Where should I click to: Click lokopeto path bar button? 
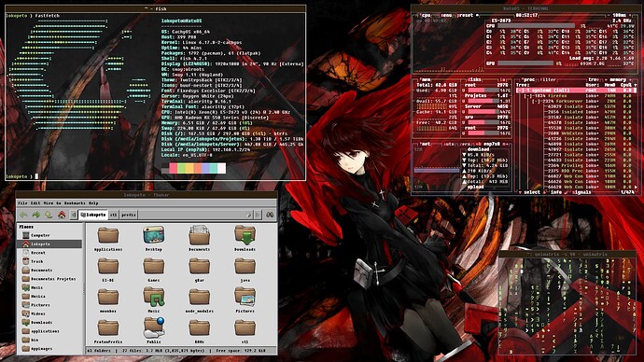point(93,215)
